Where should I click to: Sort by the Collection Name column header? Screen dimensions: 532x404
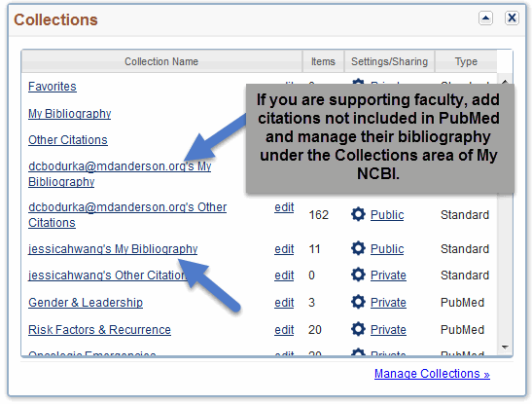point(161,61)
